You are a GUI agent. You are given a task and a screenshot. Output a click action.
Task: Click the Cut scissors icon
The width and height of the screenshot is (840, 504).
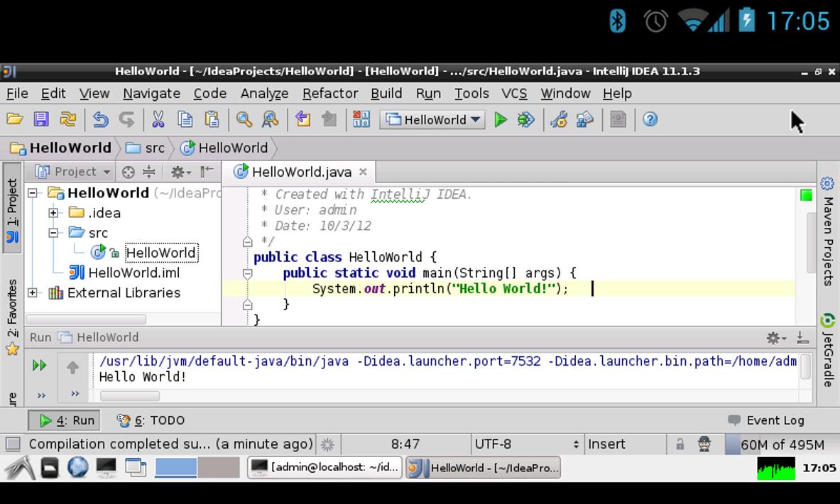[x=158, y=119]
